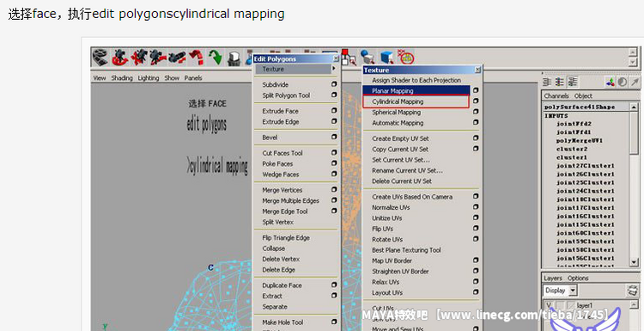Screen dimensions: 644x331
Task: Choose Automatic Mapping menu entry
Action: [x=398, y=123]
